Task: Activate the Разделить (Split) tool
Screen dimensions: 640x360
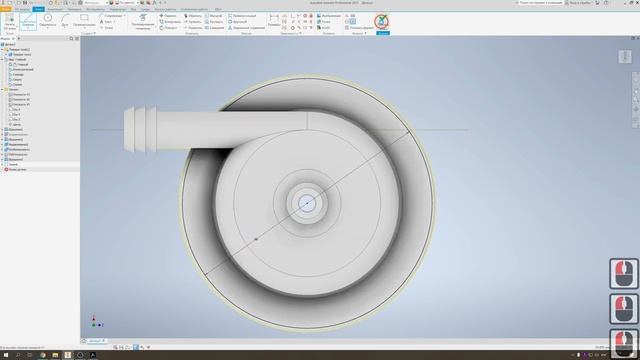Action: (x=193, y=28)
